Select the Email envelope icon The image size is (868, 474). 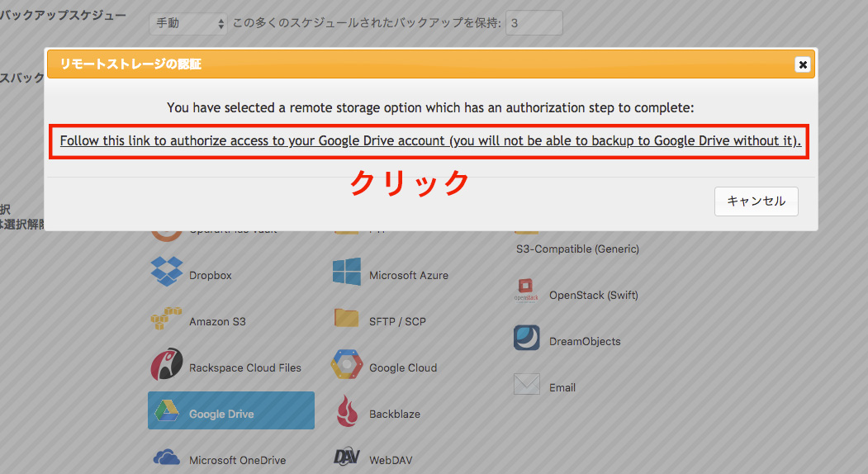tap(526, 384)
